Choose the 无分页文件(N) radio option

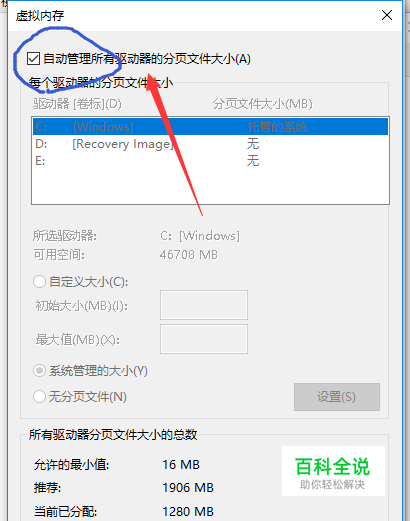(39, 397)
